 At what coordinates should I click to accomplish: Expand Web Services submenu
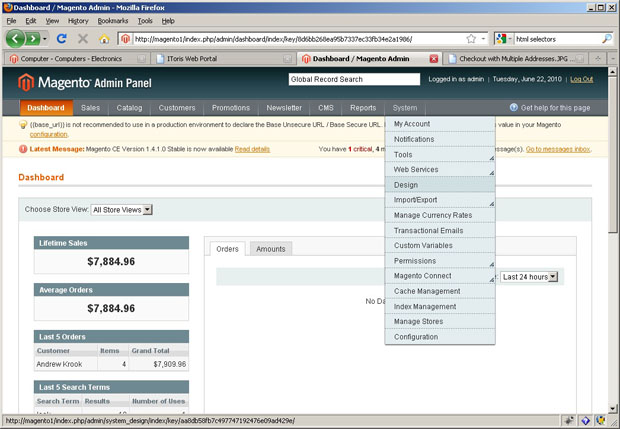point(491,173)
